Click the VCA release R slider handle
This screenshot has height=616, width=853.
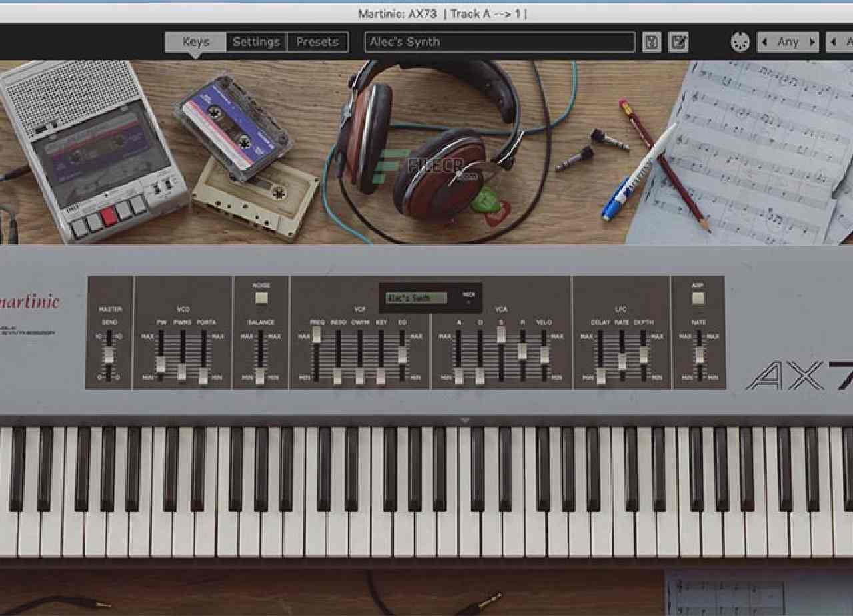point(522,351)
